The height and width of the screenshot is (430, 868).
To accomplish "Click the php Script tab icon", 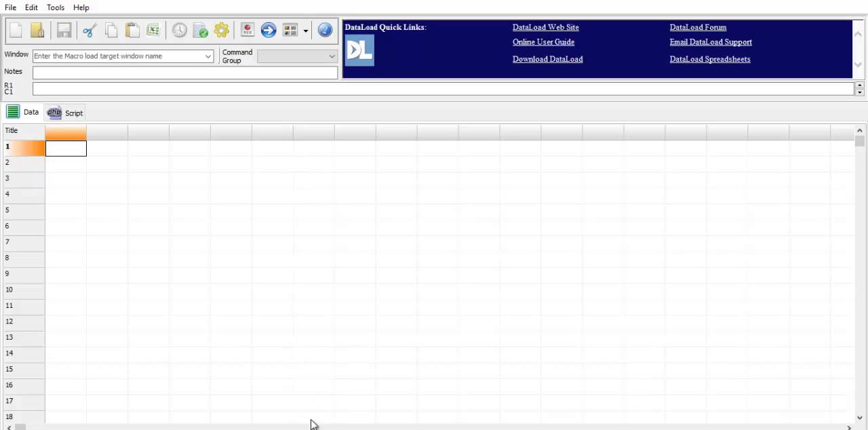I will [54, 113].
